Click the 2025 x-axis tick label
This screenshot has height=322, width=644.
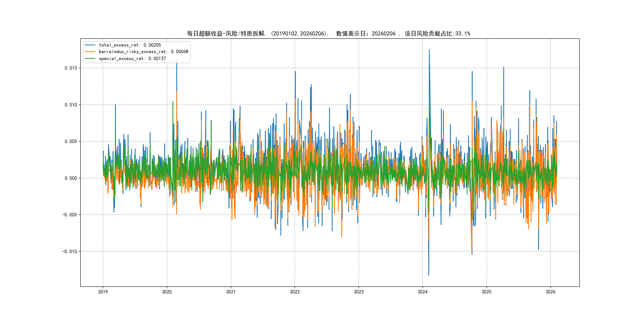[487, 292]
